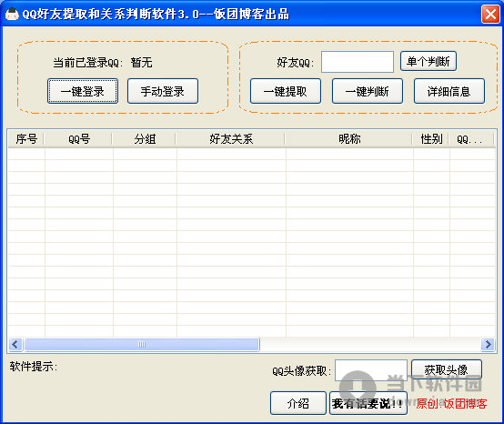This screenshot has height=424, width=504.
Task: Open 手动登录 manual login
Action: click(x=163, y=91)
